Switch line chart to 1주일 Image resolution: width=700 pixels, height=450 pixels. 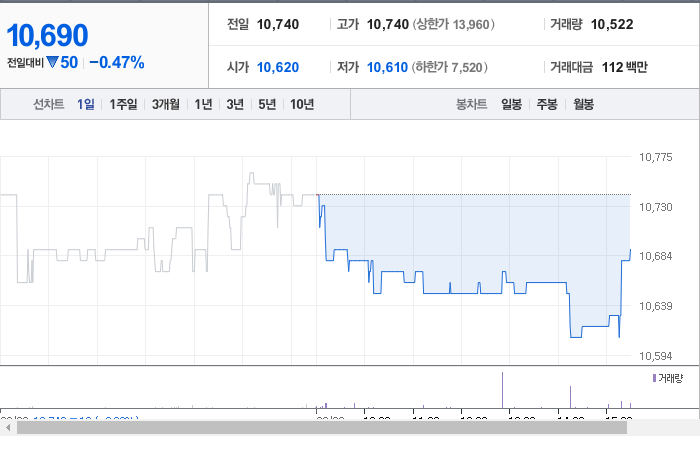tap(123, 104)
